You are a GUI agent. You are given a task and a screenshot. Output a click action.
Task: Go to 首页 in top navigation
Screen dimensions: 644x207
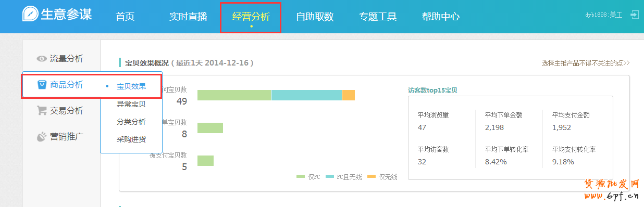click(125, 17)
